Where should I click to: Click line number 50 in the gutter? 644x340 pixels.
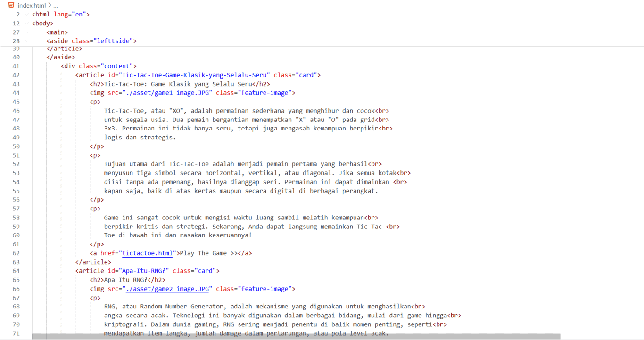(16, 146)
